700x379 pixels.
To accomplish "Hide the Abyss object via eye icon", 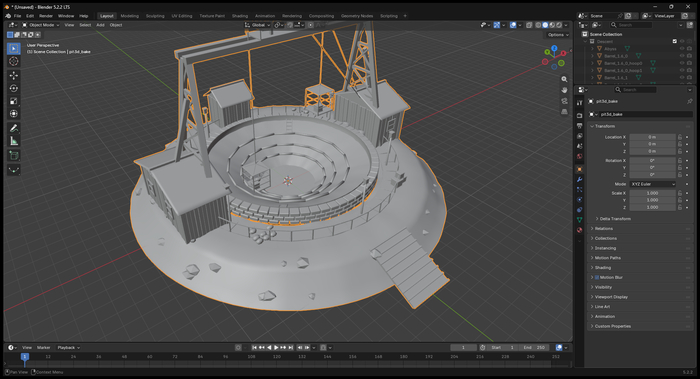I will pyautogui.click(x=682, y=49).
